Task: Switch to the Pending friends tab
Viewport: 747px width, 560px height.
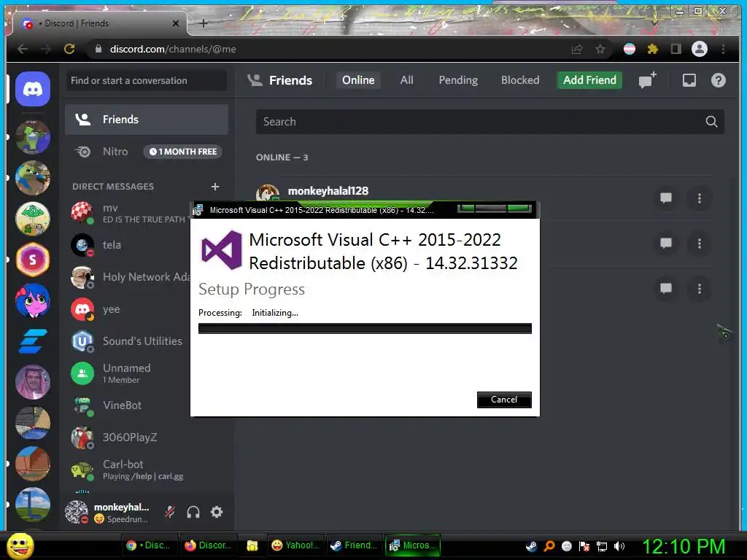Action: click(x=458, y=80)
